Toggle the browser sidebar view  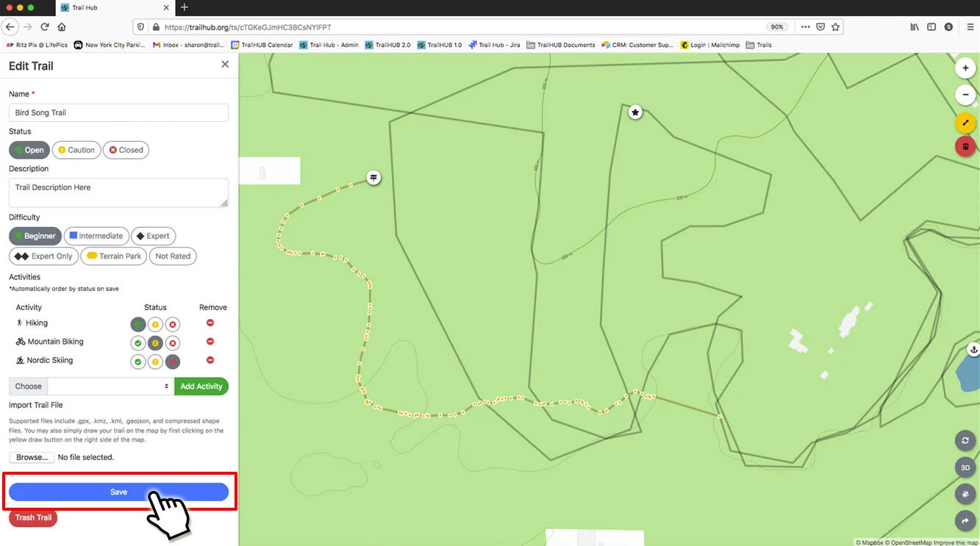pyautogui.click(x=931, y=26)
